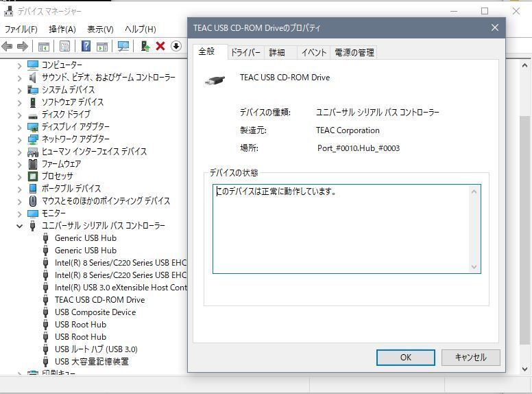Expand the ディスプレイ アダプター node
This screenshot has height=394, width=532.
[19, 128]
